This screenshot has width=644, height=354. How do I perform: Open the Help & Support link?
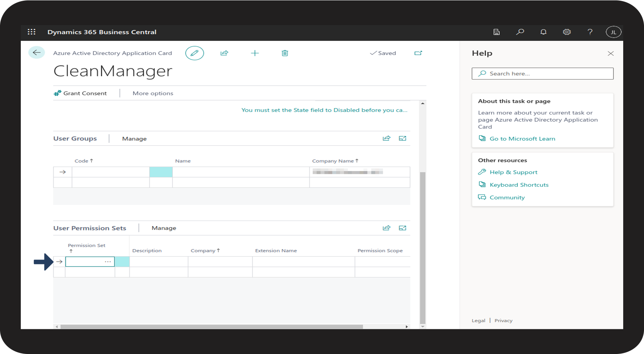[x=514, y=172]
